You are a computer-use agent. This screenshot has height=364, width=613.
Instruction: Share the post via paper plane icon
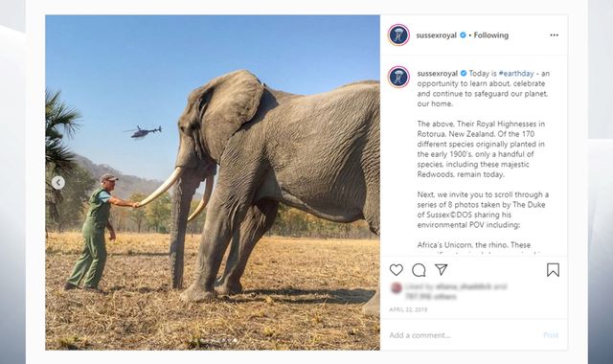[441, 269]
